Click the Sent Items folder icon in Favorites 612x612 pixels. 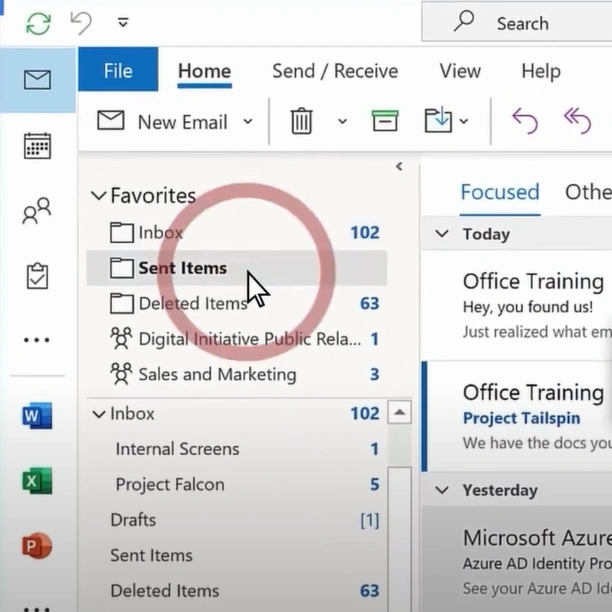click(x=121, y=268)
